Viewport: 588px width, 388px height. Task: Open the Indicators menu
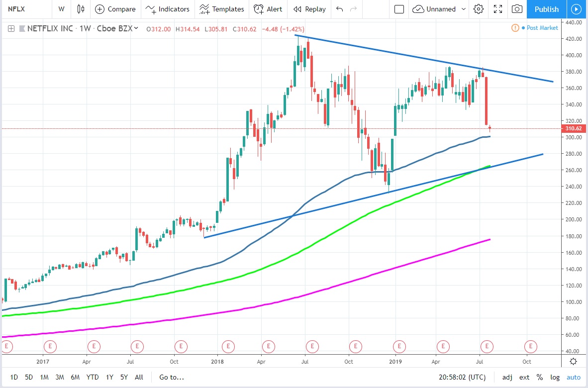168,9
